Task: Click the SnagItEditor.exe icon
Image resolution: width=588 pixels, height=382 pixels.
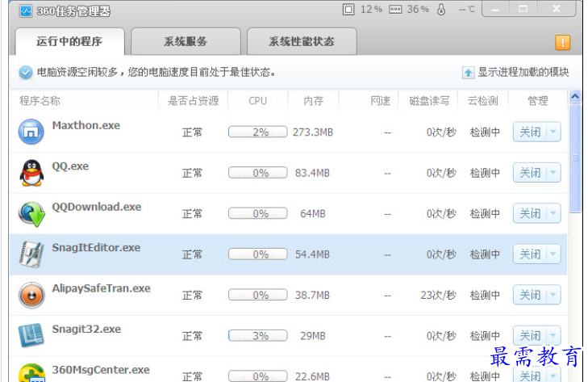Action: [x=31, y=254]
